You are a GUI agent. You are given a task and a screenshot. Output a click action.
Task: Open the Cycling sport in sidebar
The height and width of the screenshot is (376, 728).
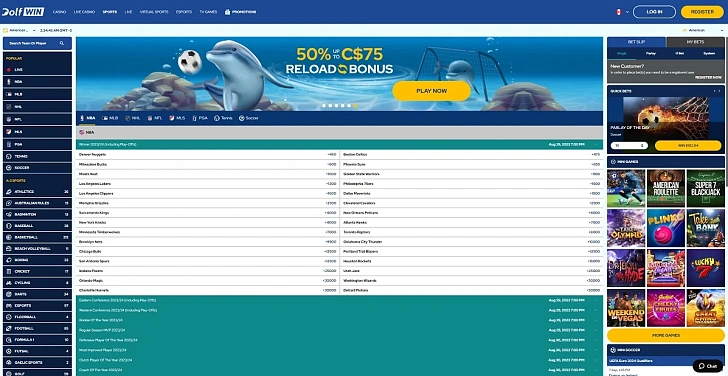(x=37, y=283)
